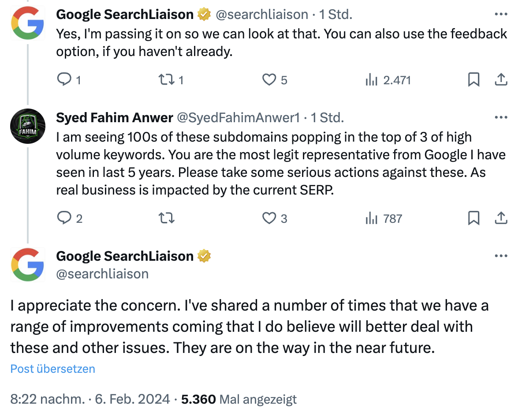Bookmark Syed Fahim Anwer's tweet
This screenshot has width=522, height=420.
(x=474, y=218)
